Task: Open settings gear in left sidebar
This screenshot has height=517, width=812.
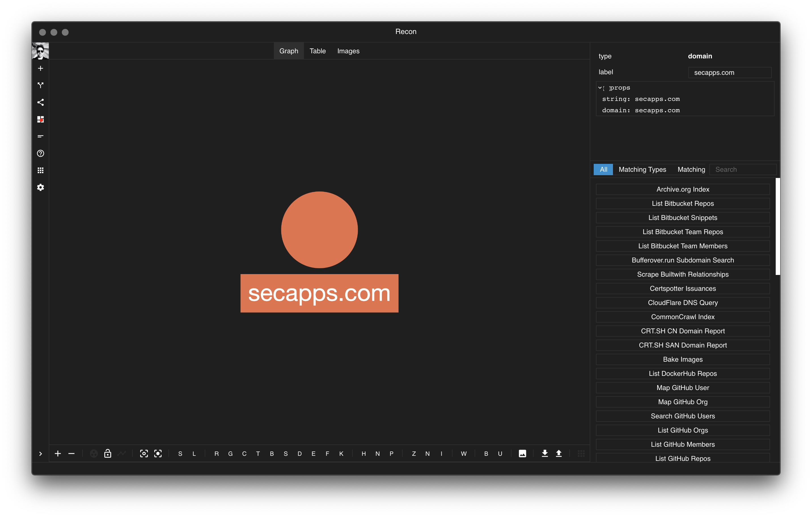Action: pos(41,187)
